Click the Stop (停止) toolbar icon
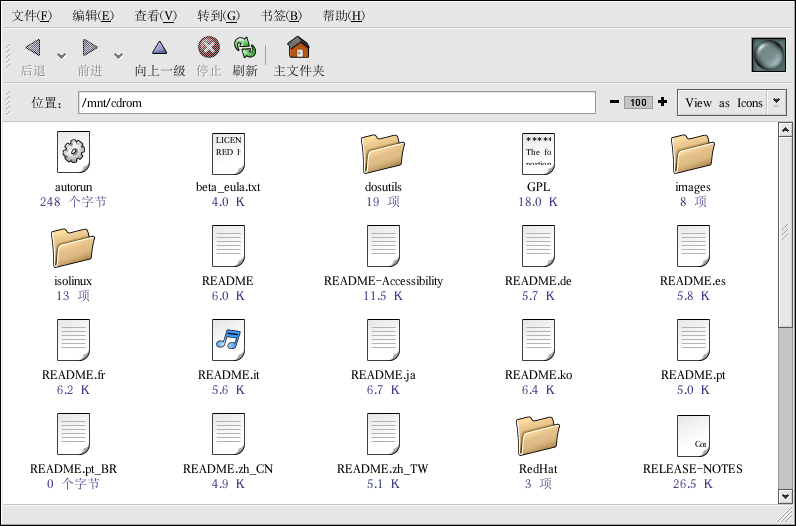796x526 pixels. [x=208, y=48]
